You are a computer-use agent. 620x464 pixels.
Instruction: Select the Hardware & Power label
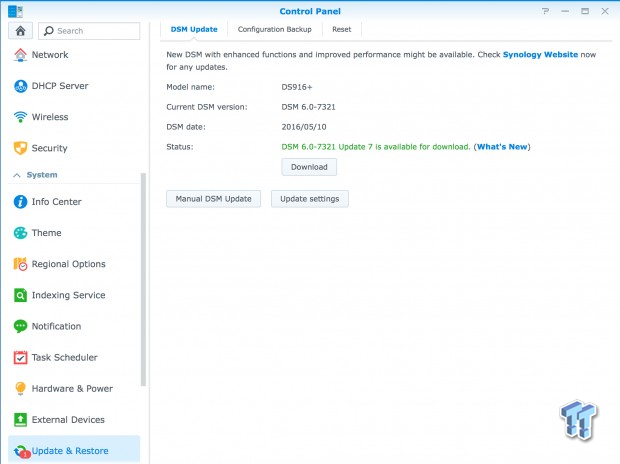(x=72, y=388)
